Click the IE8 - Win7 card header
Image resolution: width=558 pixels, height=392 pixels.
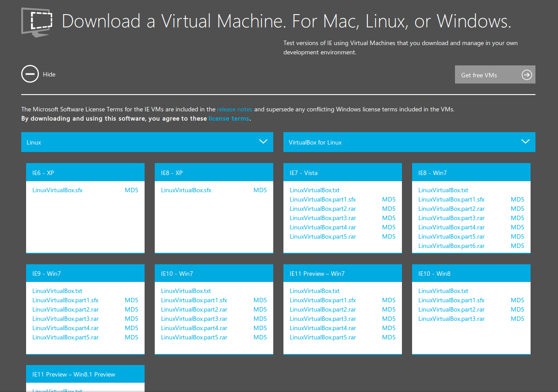(471, 172)
